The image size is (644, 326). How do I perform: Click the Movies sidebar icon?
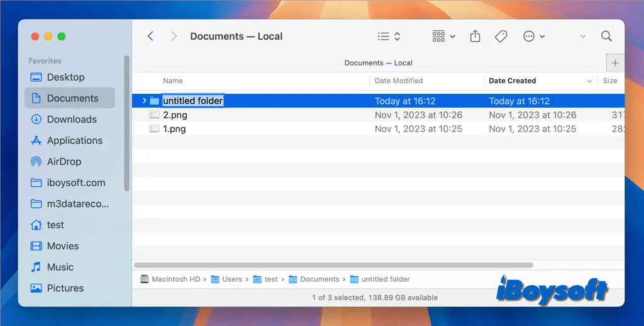coord(36,246)
